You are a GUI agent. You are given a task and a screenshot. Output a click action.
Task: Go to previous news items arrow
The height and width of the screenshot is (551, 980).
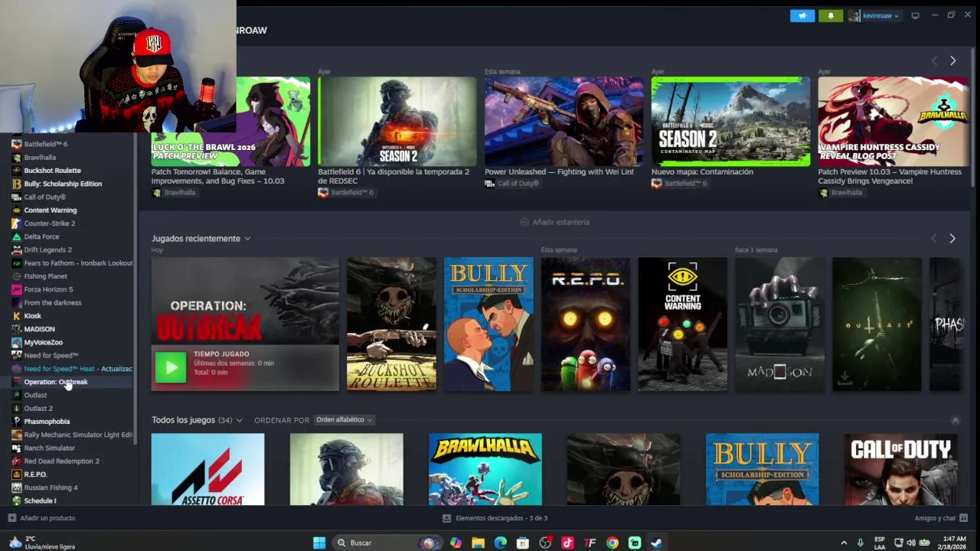coord(934,60)
